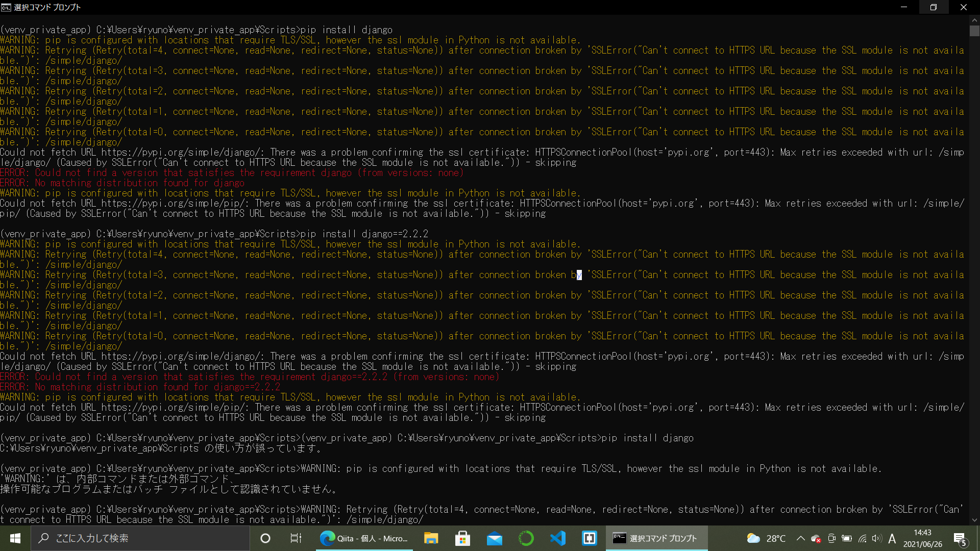Click the Show desktop strip at taskbar end
This screenshot has width=980, height=551.
point(978,538)
